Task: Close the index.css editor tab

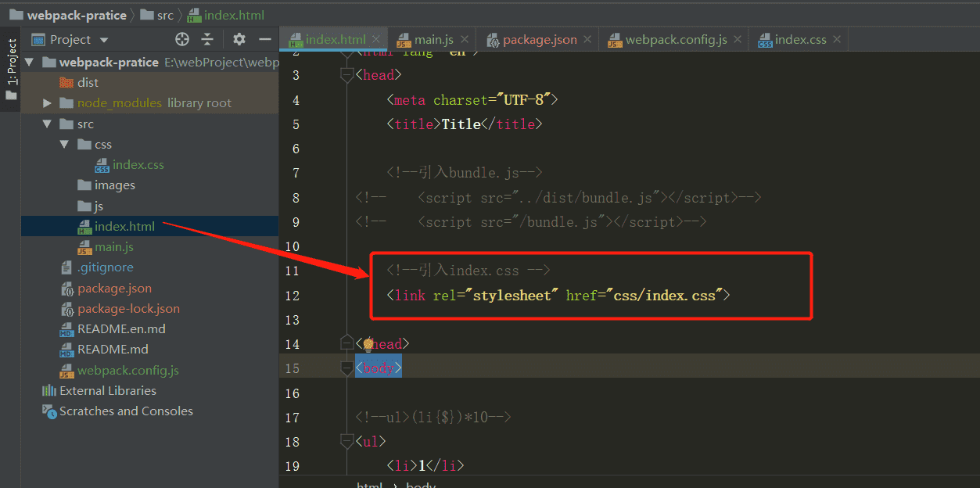Action: [x=837, y=39]
